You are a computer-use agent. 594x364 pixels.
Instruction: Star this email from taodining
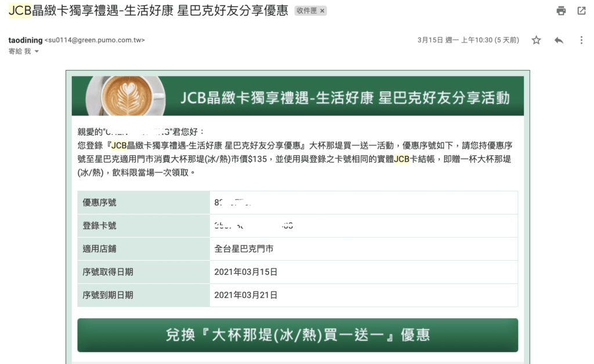tap(536, 41)
